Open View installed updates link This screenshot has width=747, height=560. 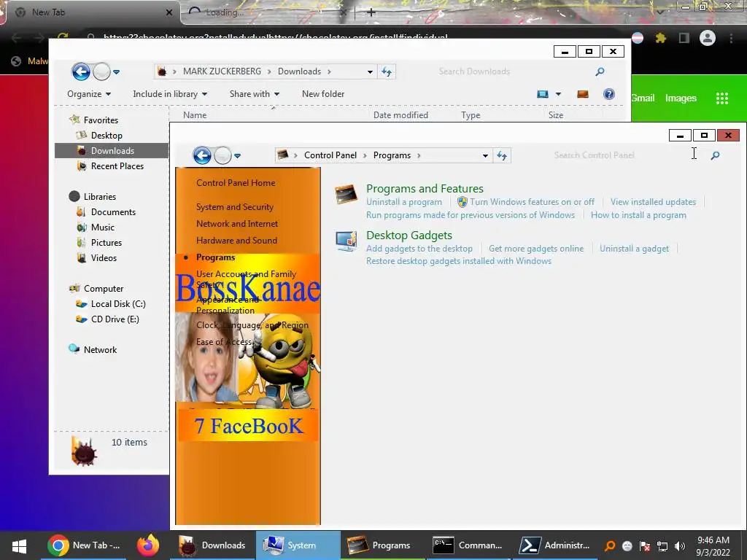(x=653, y=202)
